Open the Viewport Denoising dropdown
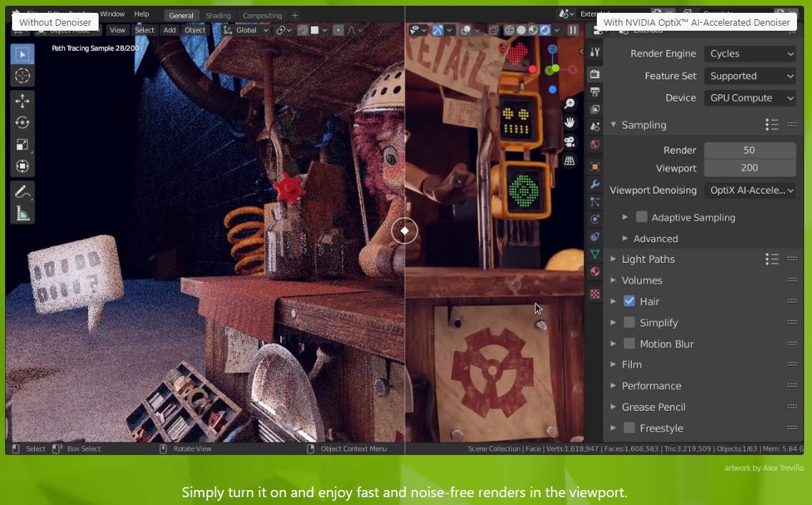Viewport: 812px width, 505px height. [750, 190]
